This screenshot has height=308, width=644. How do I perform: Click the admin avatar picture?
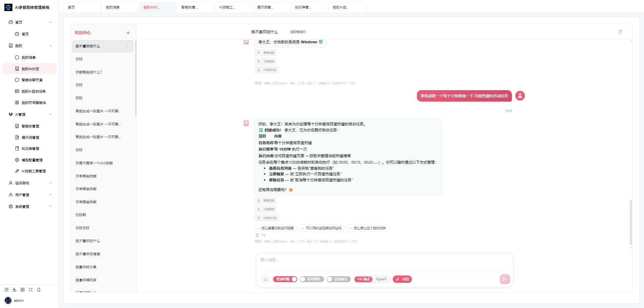point(8,300)
